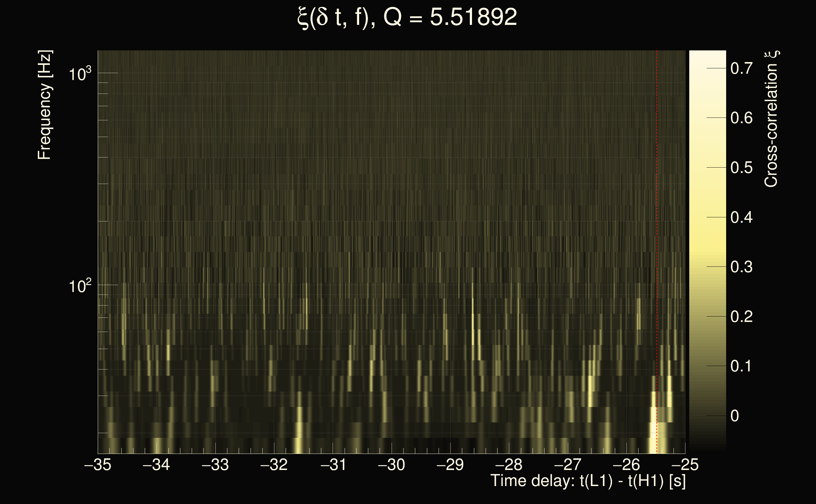The height and width of the screenshot is (504, 816).
Task: Click the -25 x-axis tick label
Action: [x=685, y=465]
